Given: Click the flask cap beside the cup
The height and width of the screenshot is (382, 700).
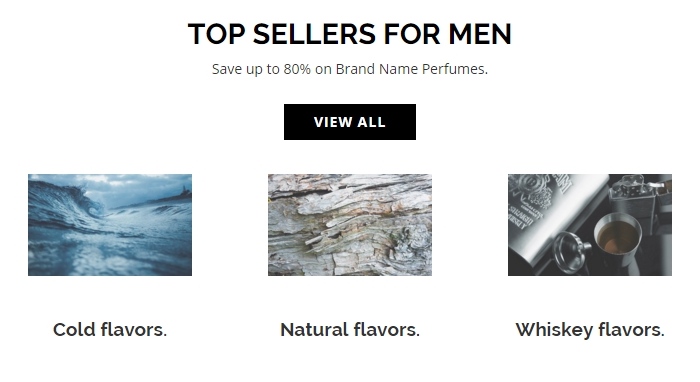Looking at the screenshot, I should pos(572,251).
